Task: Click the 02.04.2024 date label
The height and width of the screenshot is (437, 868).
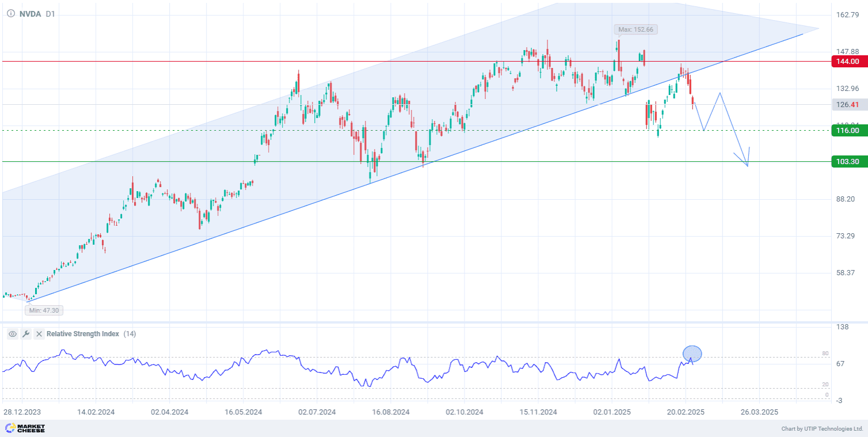Action: pos(170,412)
